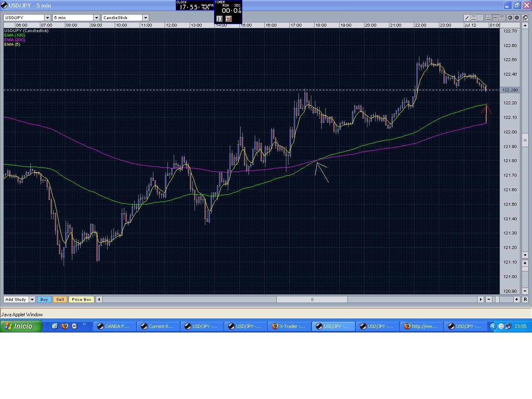Click the current price label 122.290
Image resolution: width=532 pixels, height=399 pixels.
coord(510,90)
